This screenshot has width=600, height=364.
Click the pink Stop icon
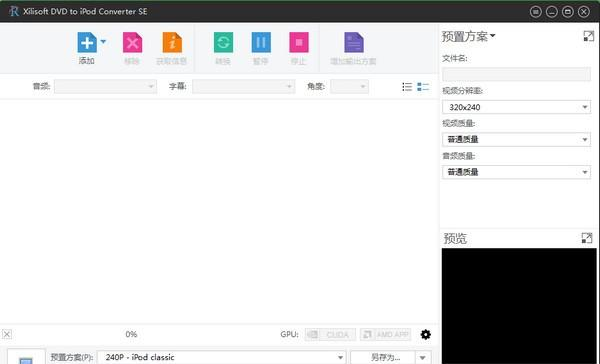click(x=299, y=42)
